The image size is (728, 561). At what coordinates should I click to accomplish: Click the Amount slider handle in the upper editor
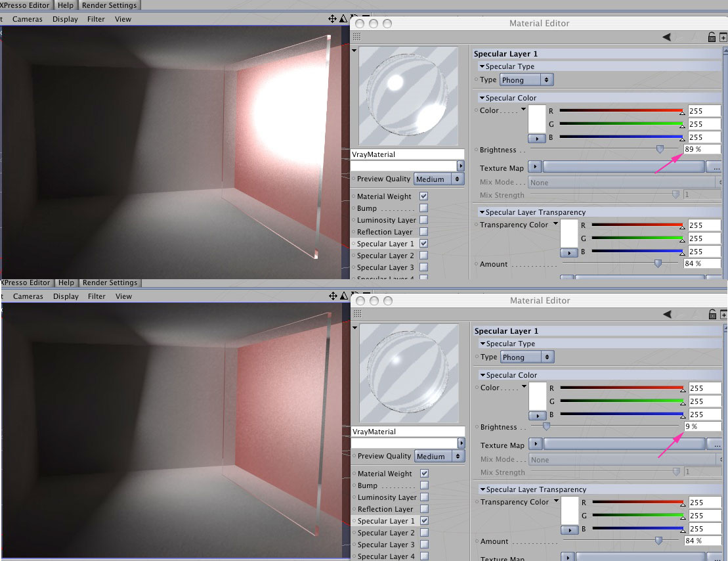(x=658, y=263)
